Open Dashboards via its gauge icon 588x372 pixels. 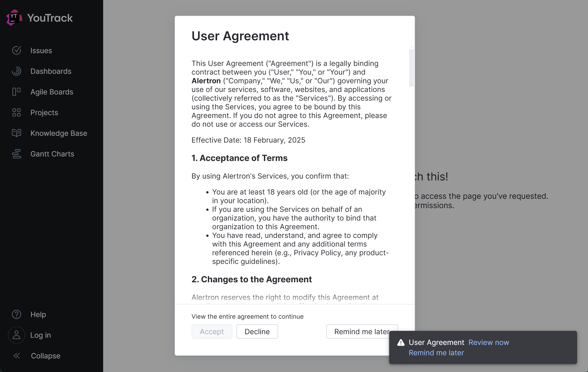pyautogui.click(x=16, y=71)
